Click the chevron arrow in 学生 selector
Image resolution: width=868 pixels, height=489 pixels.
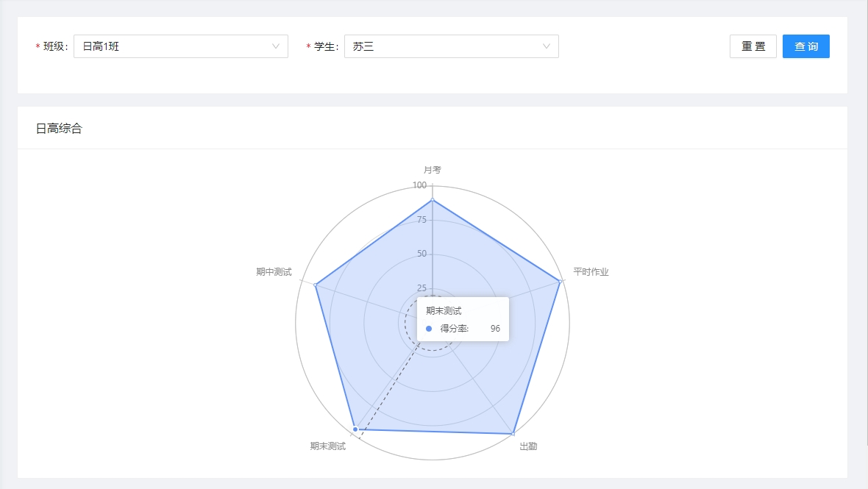[x=547, y=46]
